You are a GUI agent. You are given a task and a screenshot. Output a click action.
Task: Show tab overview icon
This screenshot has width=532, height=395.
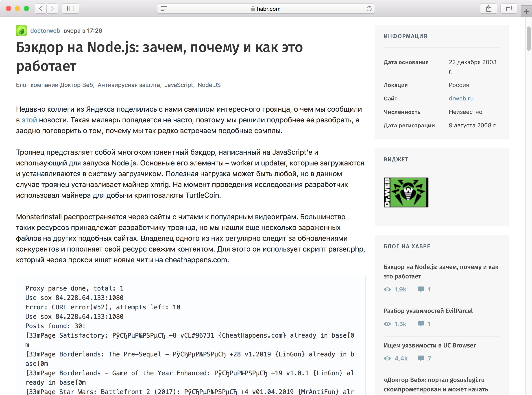click(x=509, y=9)
